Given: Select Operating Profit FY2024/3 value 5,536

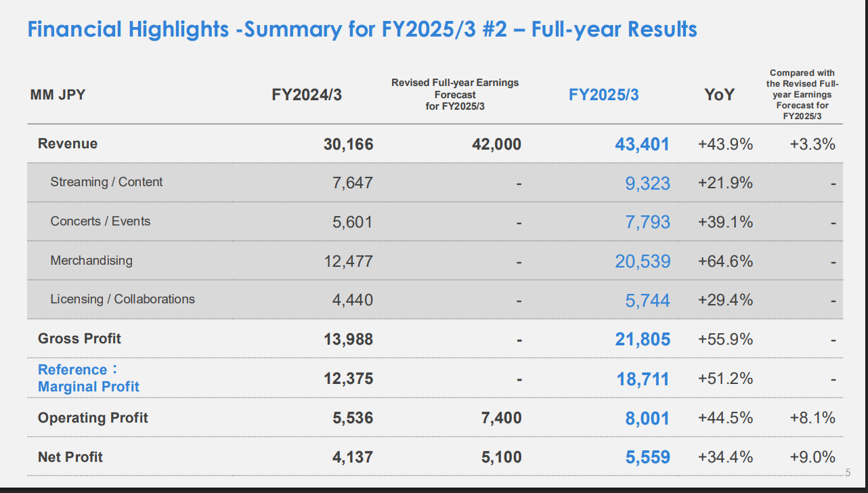Looking at the screenshot, I should (x=353, y=418).
